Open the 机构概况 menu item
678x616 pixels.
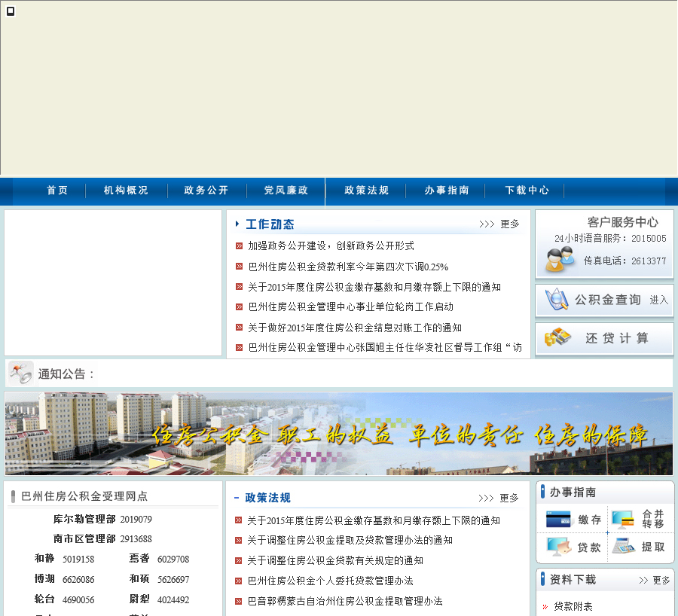point(126,191)
